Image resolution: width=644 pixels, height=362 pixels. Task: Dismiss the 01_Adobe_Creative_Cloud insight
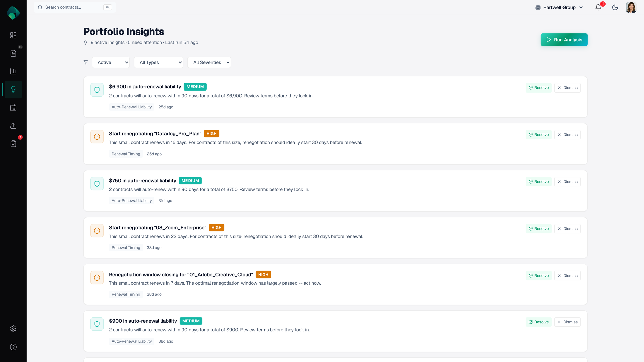pos(567,276)
